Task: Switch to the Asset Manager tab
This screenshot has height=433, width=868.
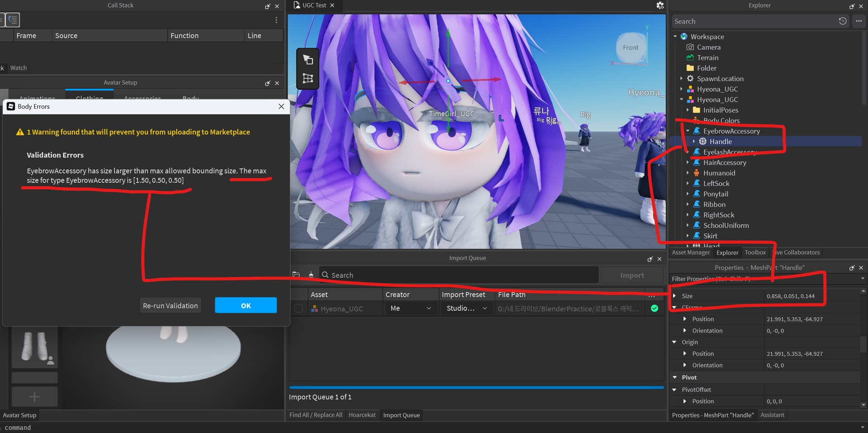Action: pyautogui.click(x=690, y=252)
